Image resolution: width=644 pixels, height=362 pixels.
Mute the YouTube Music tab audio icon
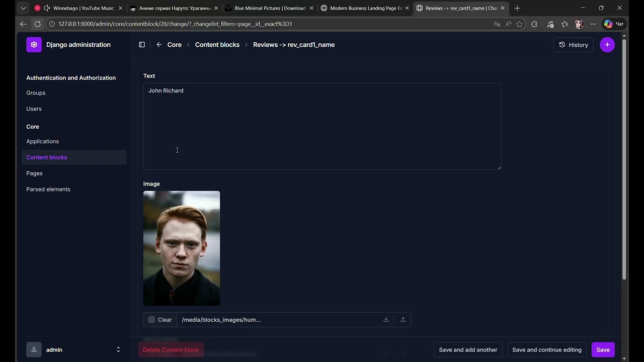47,8
